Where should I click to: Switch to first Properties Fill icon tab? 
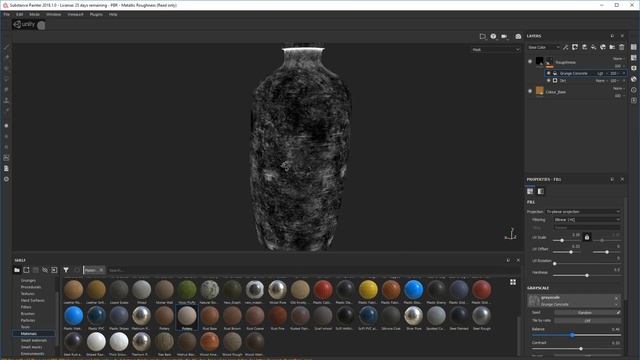(x=530, y=191)
